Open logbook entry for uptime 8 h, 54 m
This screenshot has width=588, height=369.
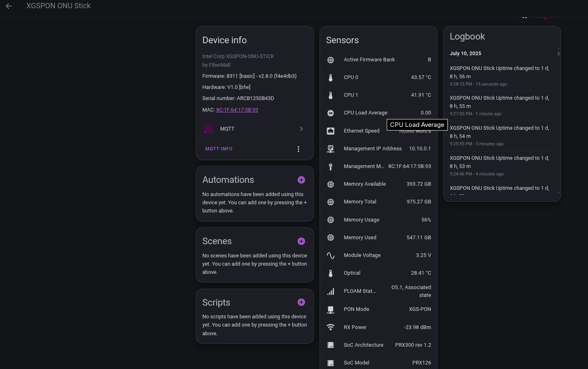tap(500, 136)
